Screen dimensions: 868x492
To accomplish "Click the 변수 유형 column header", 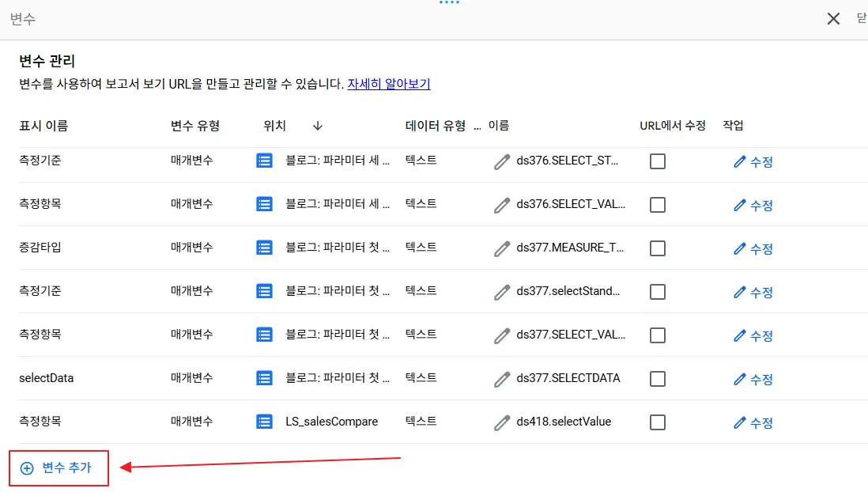I will pos(195,126).
